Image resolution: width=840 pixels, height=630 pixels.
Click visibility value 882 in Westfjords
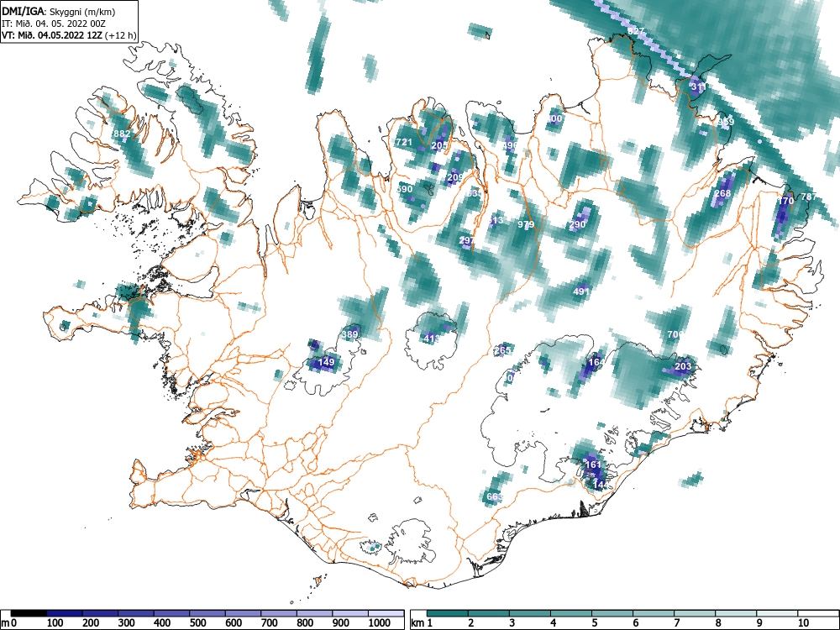point(122,134)
